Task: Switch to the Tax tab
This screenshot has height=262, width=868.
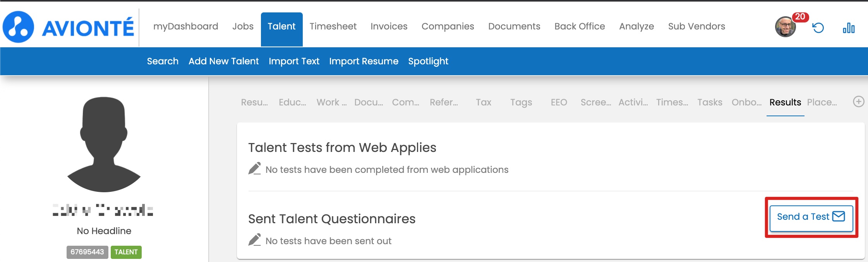Action: 483,102
